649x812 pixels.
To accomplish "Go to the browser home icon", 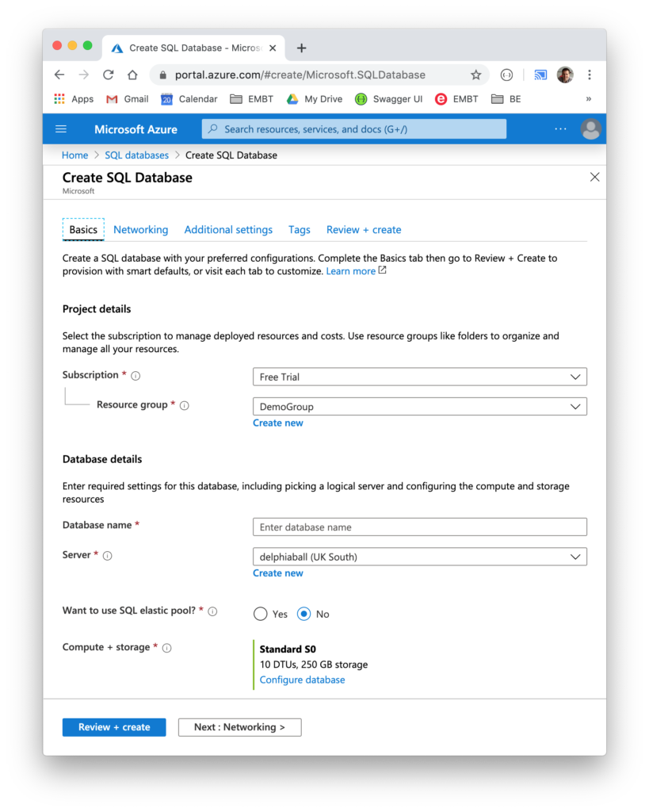I will (x=132, y=75).
